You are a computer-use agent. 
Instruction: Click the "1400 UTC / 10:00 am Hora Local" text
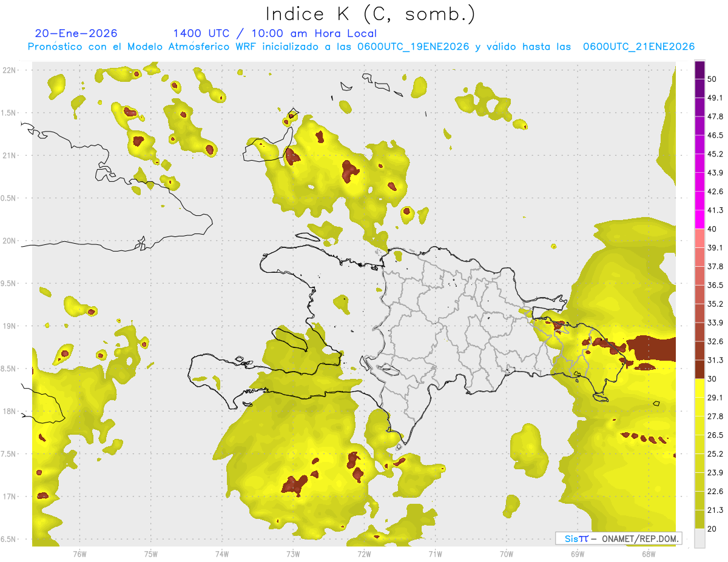pyautogui.click(x=274, y=33)
